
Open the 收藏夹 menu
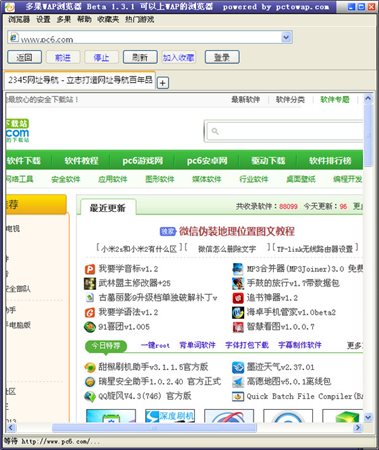108,20
